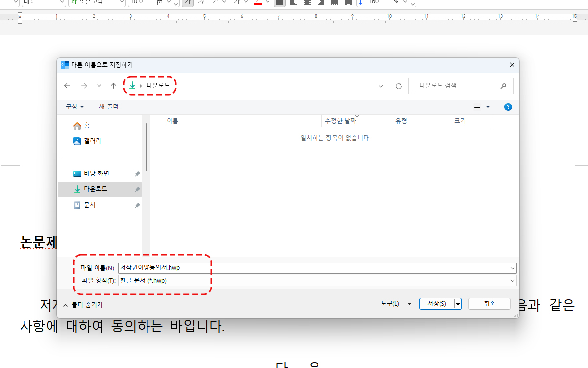Go up one folder level

[113, 86]
